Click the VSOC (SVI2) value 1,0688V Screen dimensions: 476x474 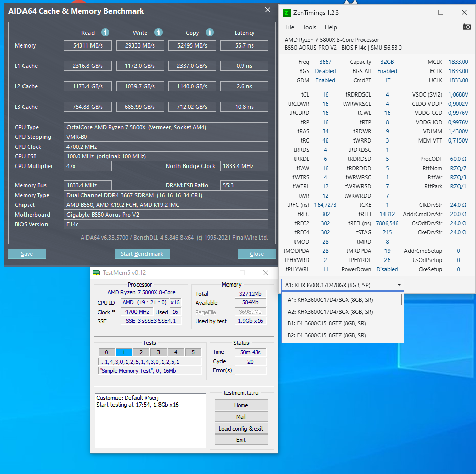[458, 94]
